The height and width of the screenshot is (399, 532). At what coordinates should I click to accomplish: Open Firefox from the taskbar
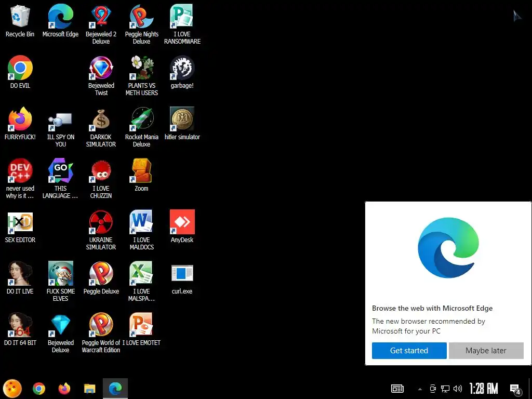[x=64, y=389]
